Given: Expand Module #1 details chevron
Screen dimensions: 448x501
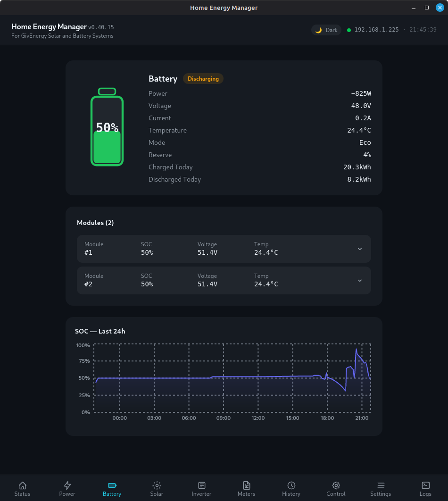Looking at the screenshot, I should point(360,249).
